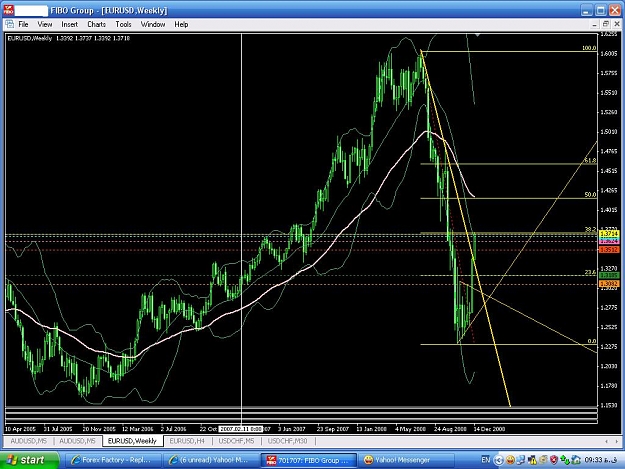Image resolution: width=625 pixels, height=469 pixels.
Task: Click the network computers tray icon
Action: tap(521, 460)
